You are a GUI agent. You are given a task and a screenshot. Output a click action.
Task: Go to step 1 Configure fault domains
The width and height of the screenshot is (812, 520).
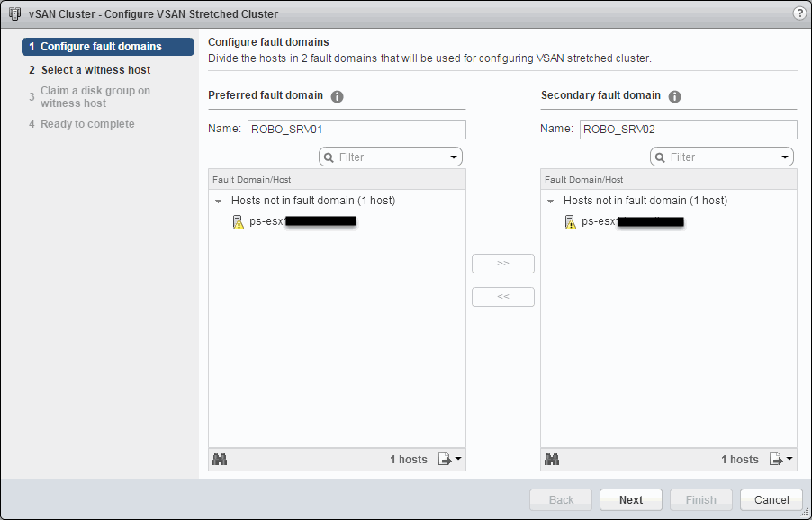pyautogui.click(x=100, y=47)
